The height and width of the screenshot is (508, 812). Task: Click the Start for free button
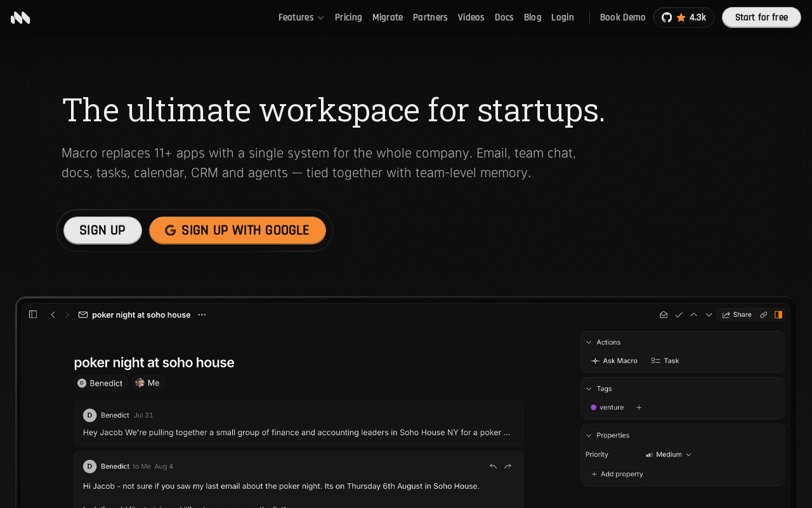[761, 17]
